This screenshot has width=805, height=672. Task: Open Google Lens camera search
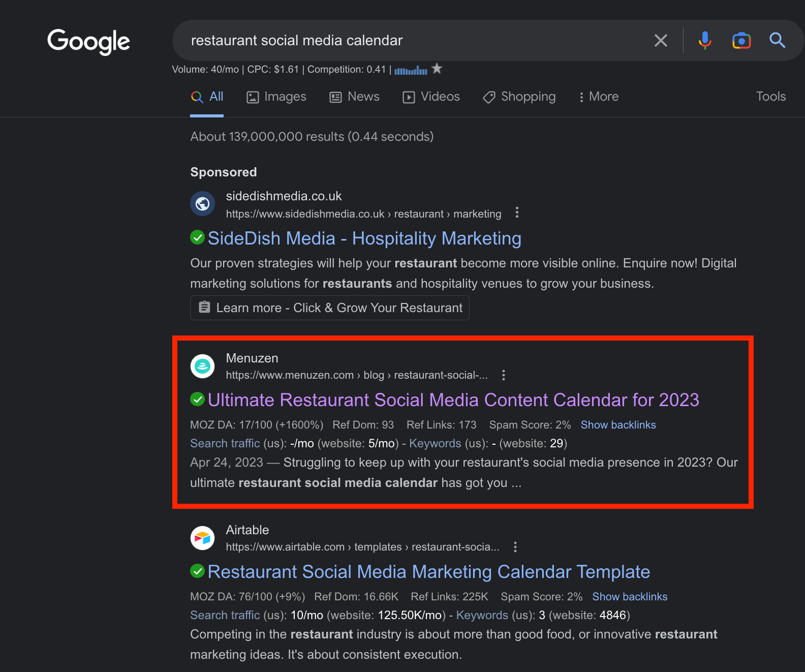tap(741, 41)
